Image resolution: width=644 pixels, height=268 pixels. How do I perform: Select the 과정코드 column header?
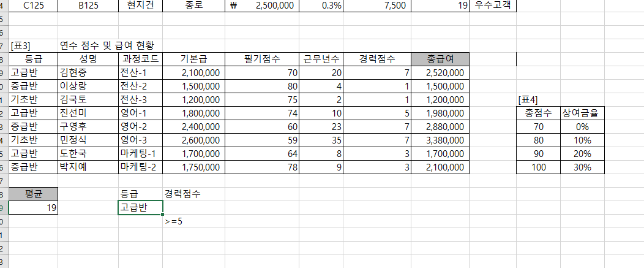(140, 59)
